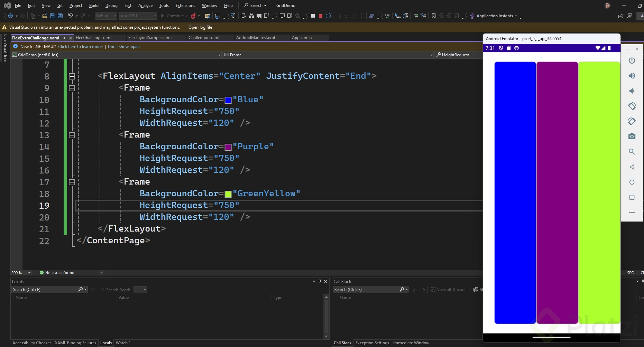This screenshot has width=644, height=347.
Task: Switch to the FlexChallenge.xaml tab
Action: point(93,38)
